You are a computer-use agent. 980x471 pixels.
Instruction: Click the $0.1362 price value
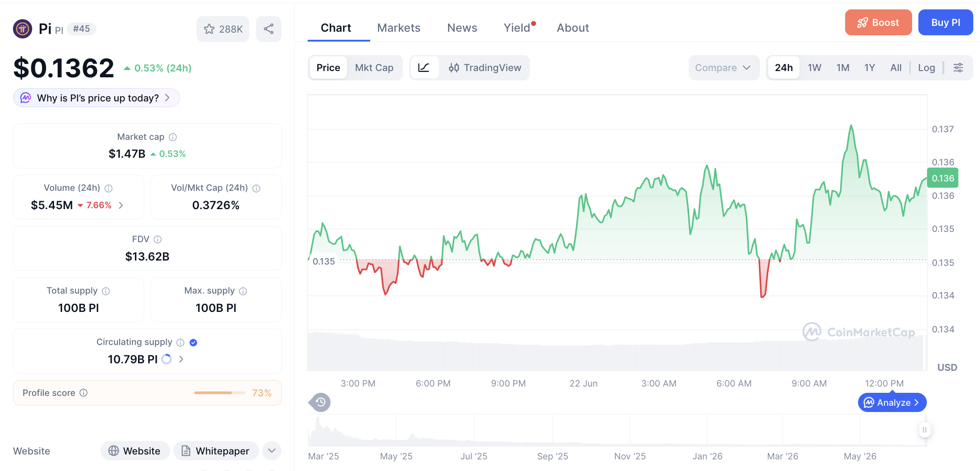[64, 68]
